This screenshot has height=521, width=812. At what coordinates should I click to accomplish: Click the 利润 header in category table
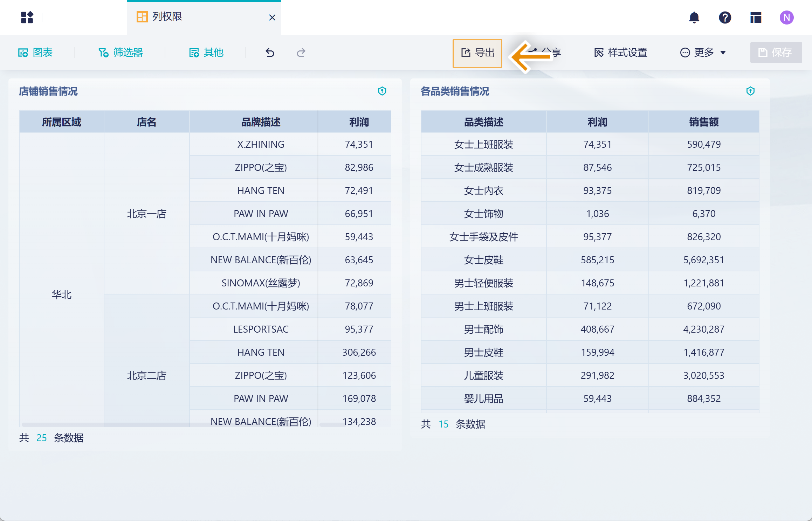597,122
